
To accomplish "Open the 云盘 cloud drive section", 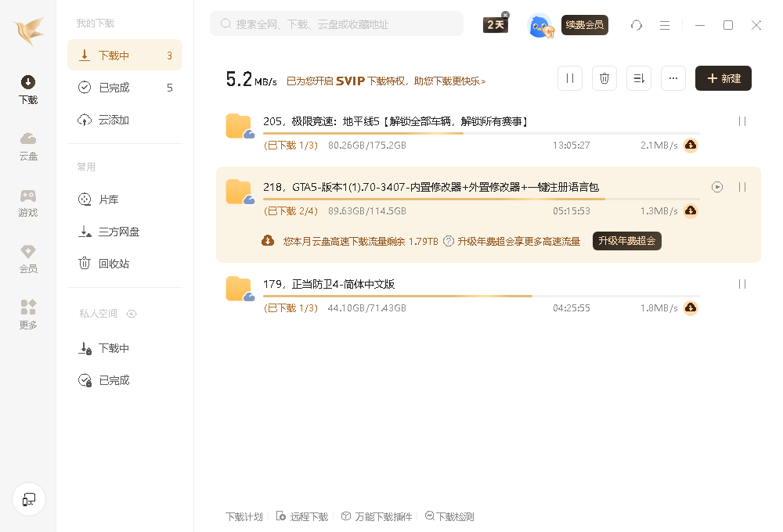I will click(x=27, y=147).
